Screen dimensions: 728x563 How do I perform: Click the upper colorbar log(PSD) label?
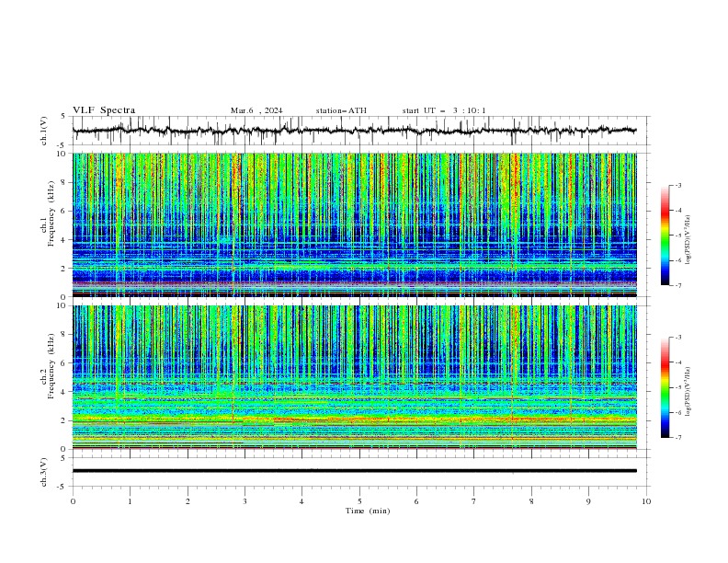tap(688, 240)
